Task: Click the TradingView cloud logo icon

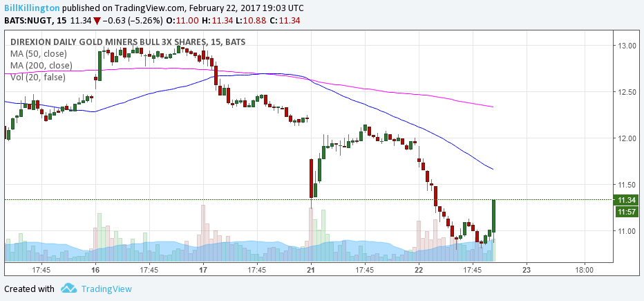Action: pyautogui.click(x=69, y=289)
